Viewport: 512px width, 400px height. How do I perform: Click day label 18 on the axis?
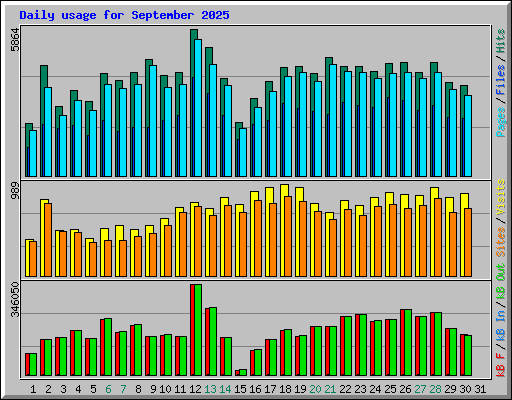coord(285,389)
